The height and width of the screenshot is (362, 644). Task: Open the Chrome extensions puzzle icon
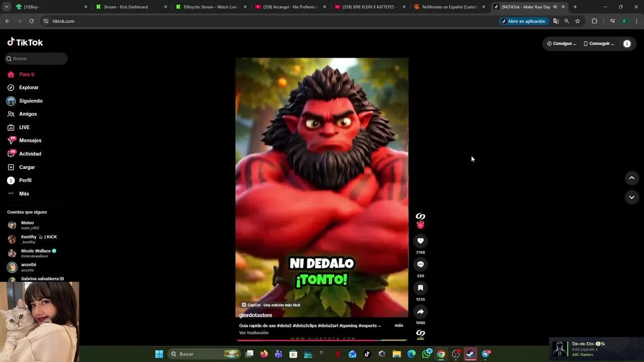point(595,21)
